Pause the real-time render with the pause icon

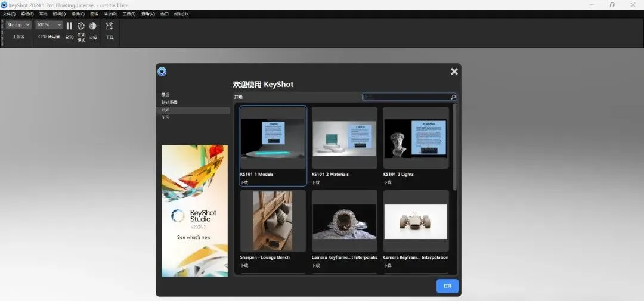(69, 26)
